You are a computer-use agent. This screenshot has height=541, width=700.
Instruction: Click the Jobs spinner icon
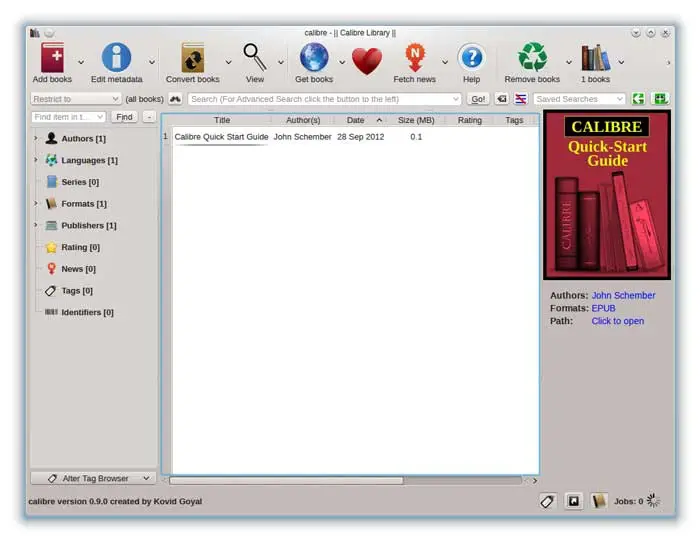click(653, 501)
